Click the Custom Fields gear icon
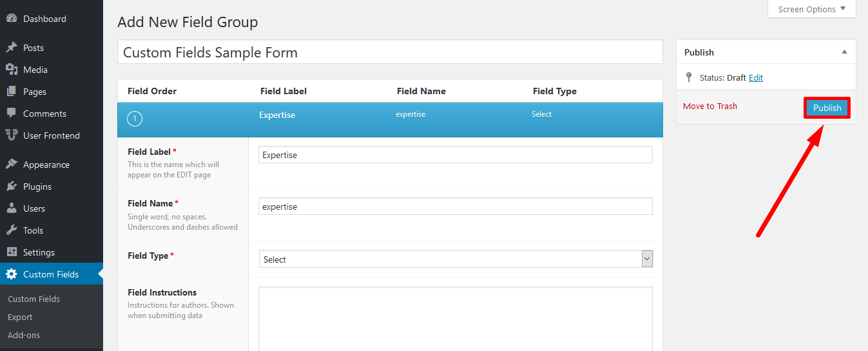This screenshot has height=351, width=868. click(x=12, y=274)
